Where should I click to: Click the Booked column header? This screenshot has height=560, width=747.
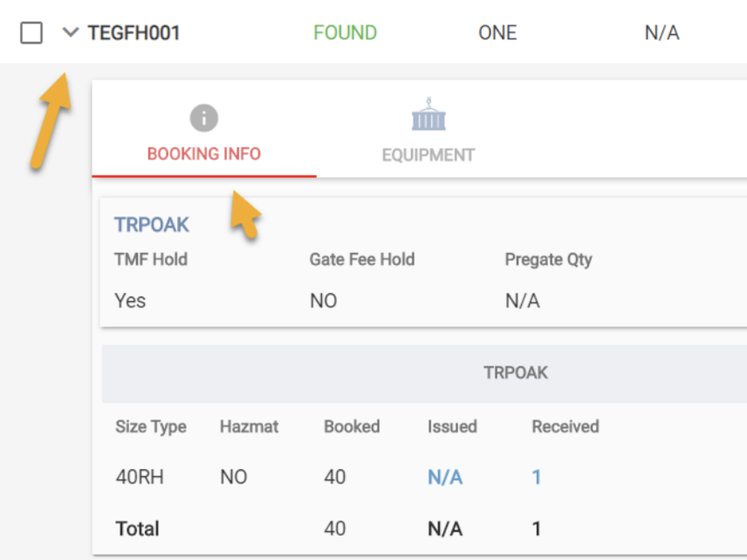tap(352, 427)
